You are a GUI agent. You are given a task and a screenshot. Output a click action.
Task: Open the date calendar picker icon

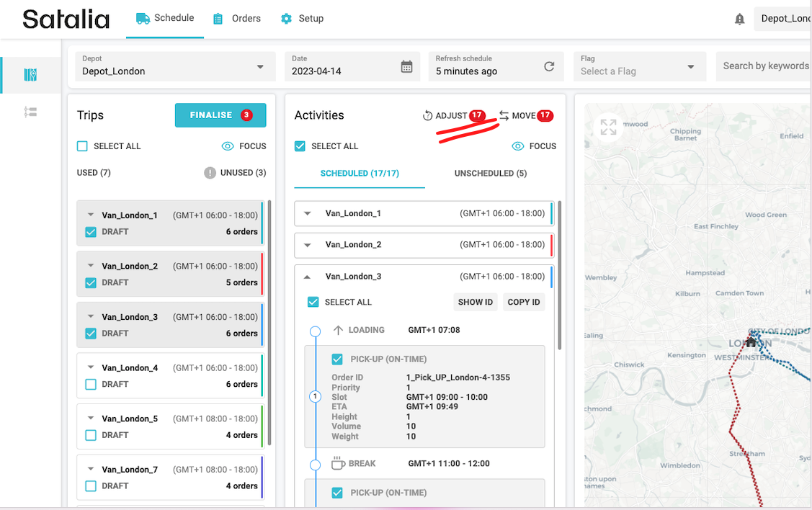[x=406, y=66]
